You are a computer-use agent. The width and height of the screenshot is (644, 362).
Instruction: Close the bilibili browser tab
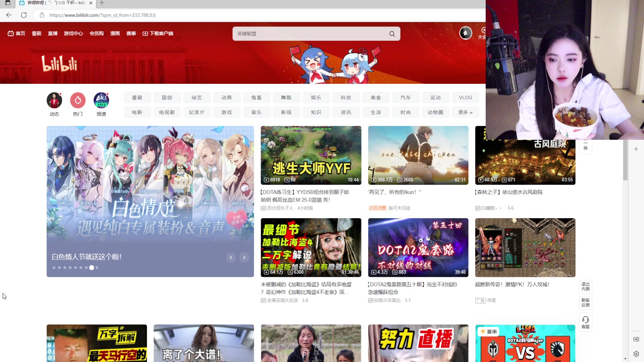pos(91,3)
